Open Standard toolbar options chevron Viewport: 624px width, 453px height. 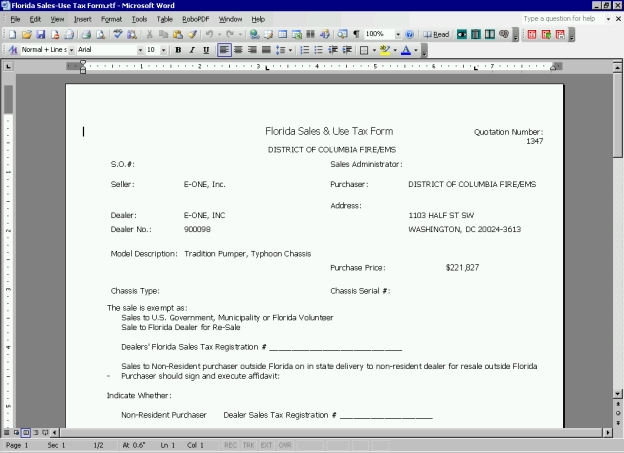coord(515,35)
